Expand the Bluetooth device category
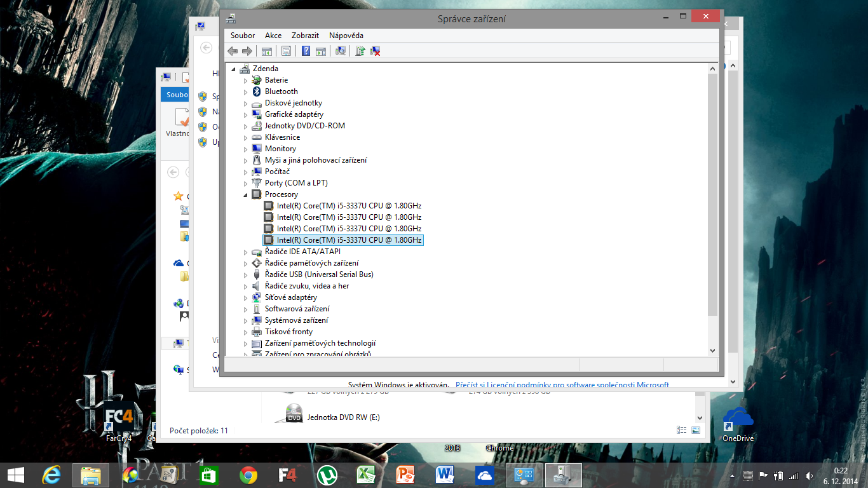Screen dimensions: 868x488 246,91
